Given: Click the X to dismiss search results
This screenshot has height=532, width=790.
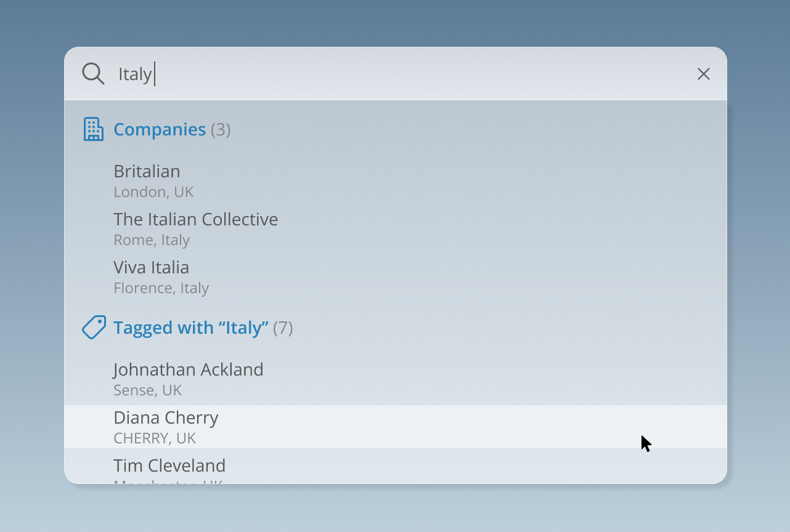Looking at the screenshot, I should [x=703, y=73].
